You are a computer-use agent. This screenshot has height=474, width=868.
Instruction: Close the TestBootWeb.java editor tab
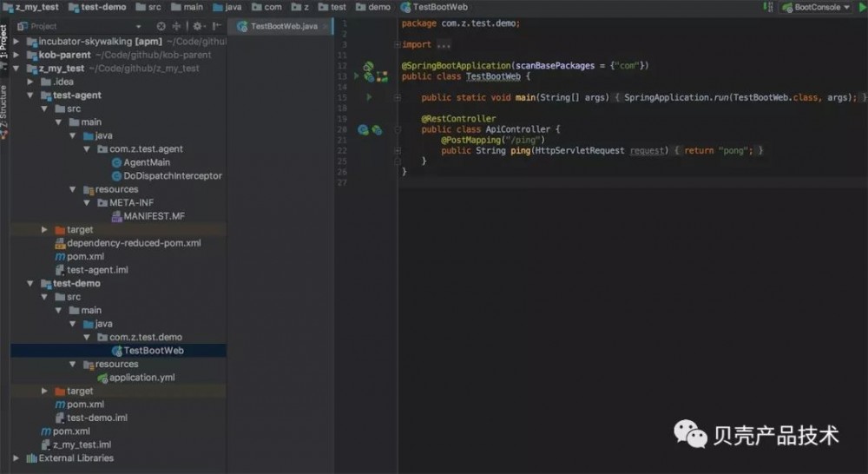(325, 26)
